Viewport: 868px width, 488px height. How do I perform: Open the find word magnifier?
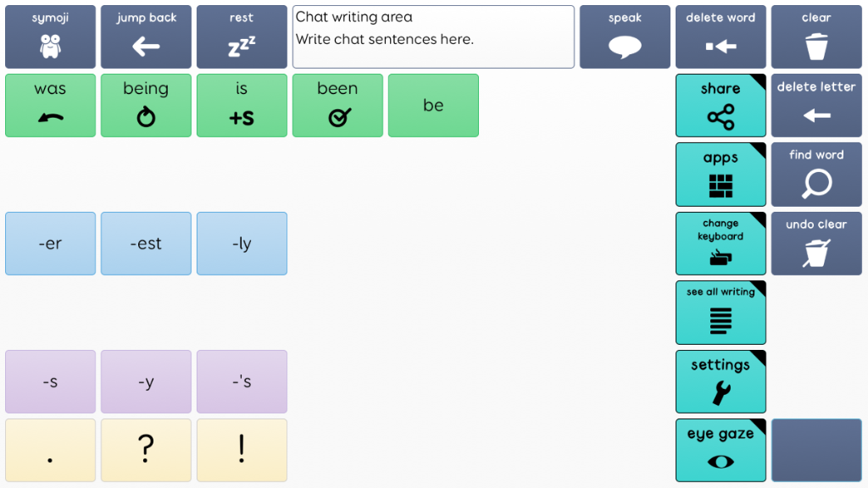(x=816, y=175)
